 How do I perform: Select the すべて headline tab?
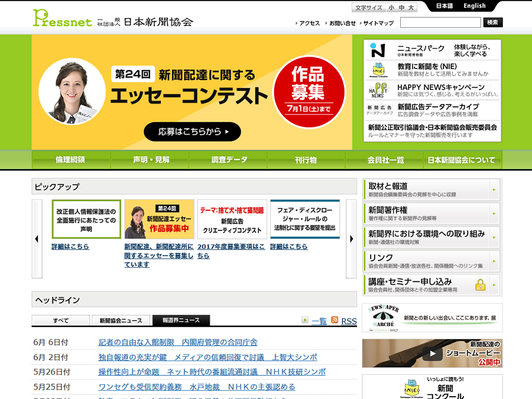pos(61,320)
